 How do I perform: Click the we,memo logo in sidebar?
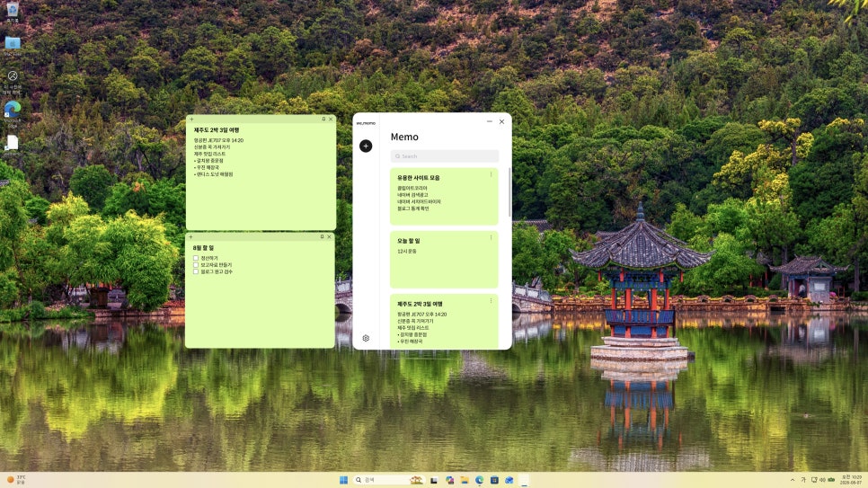[x=366, y=123]
